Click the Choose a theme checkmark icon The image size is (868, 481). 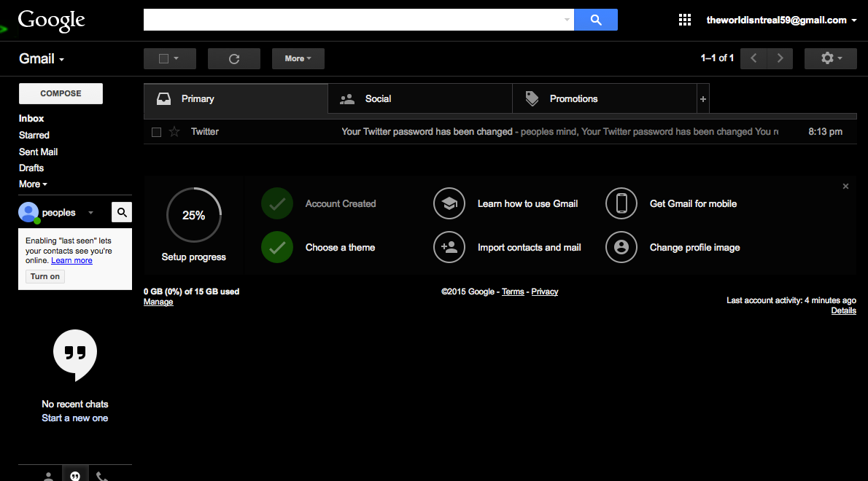tap(277, 247)
